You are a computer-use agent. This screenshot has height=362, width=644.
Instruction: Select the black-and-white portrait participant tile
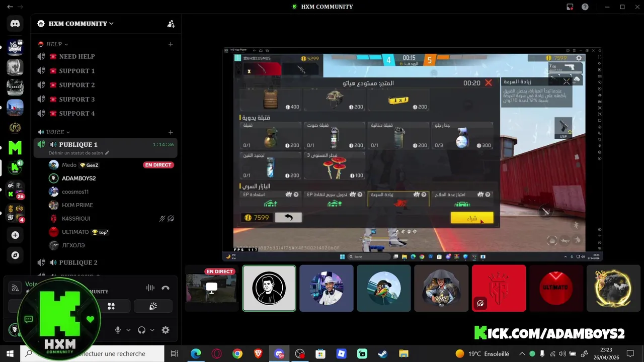click(x=269, y=288)
